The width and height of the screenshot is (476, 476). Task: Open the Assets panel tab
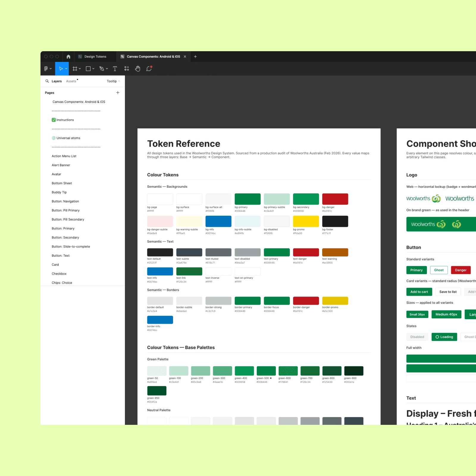click(x=71, y=81)
